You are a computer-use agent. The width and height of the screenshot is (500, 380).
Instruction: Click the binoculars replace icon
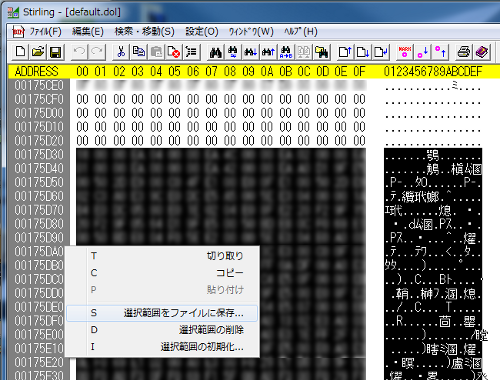233,52
